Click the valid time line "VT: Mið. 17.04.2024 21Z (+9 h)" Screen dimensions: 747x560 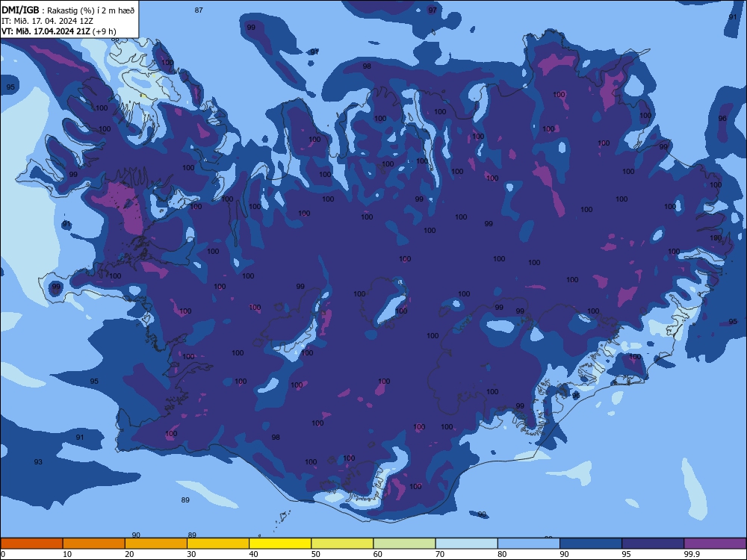pos(58,31)
